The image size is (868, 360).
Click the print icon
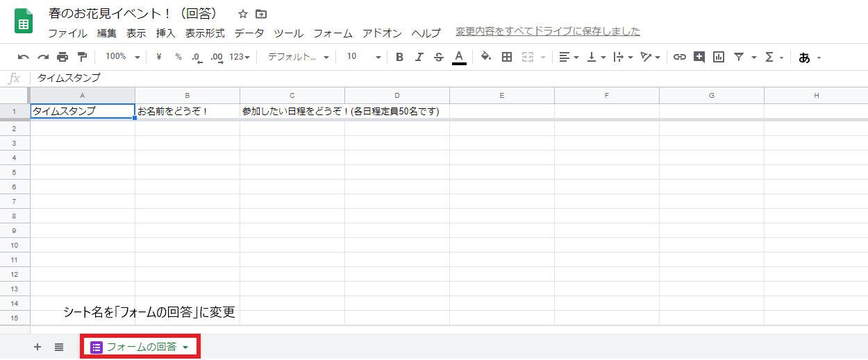[x=62, y=57]
